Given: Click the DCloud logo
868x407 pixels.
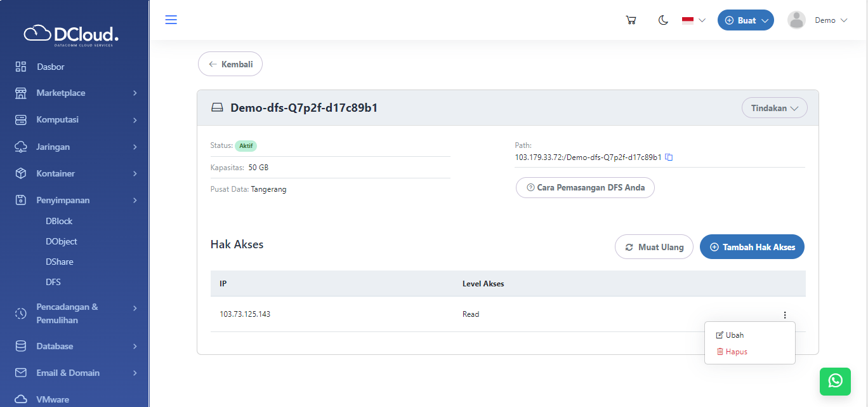Looking at the screenshot, I should coord(71,34).
